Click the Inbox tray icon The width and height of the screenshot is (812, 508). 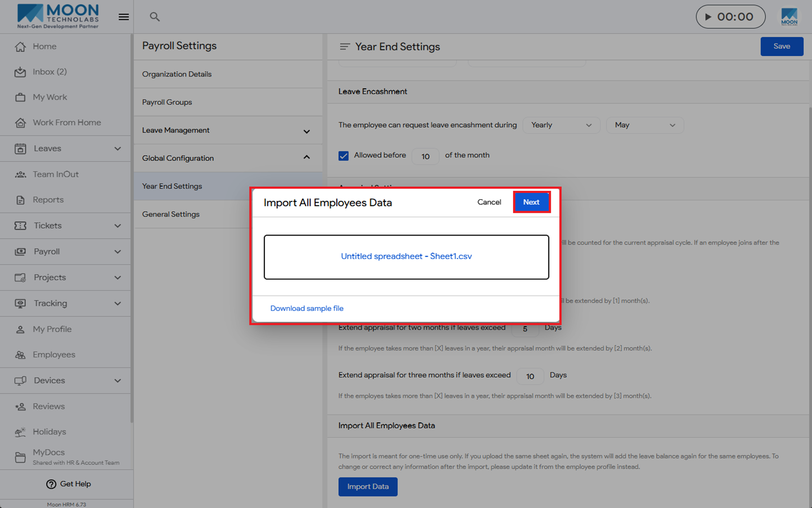tap(20, 72)
